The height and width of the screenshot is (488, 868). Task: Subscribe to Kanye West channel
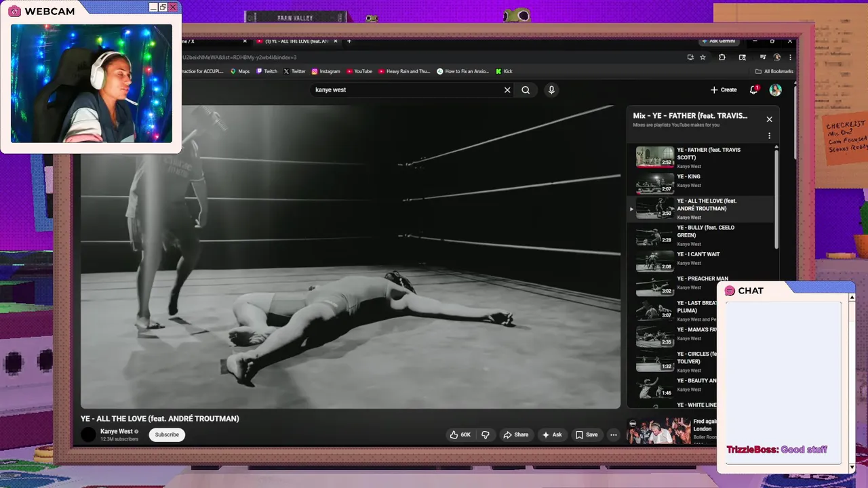tap(167, 434)
